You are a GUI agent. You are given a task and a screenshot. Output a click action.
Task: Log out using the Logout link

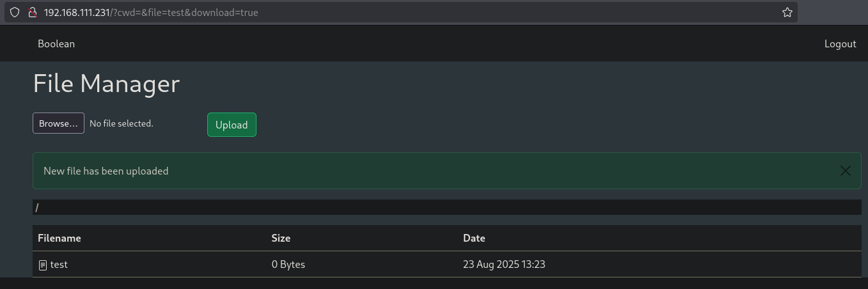point(840,43)
